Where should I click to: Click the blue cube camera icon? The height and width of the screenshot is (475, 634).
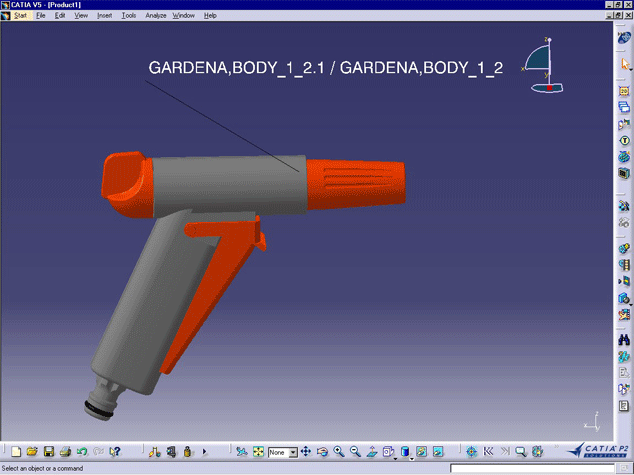pos(623,298)
